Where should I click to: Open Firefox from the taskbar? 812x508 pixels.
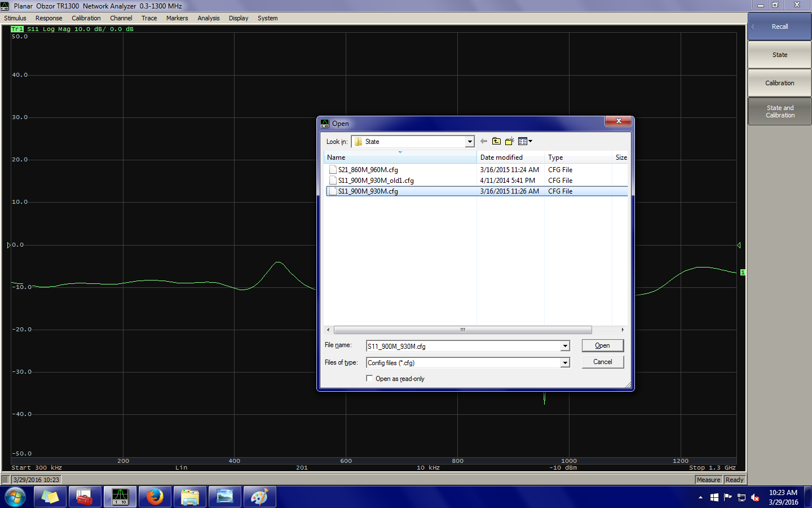point(155,497)
